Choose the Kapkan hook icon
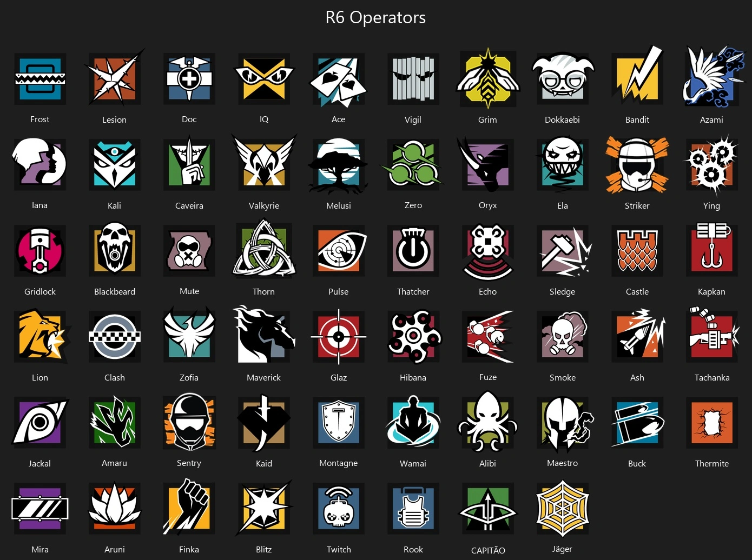This screenshot has height=560, width=752. [x=712, y=250]
